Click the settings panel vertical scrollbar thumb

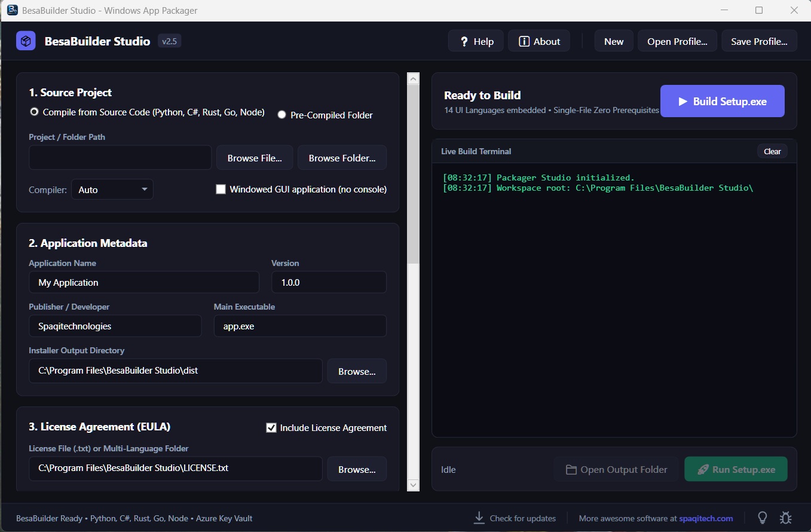413,174
